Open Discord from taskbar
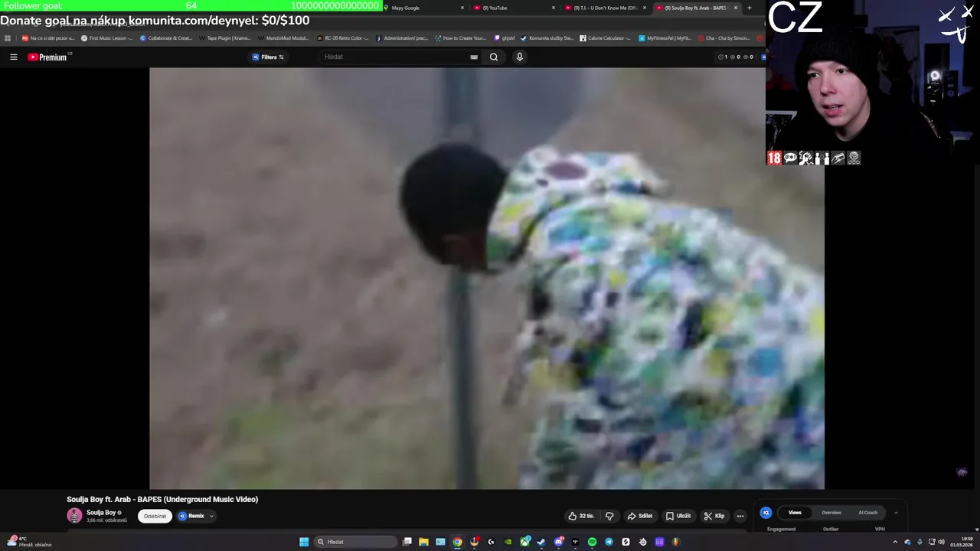This screenshot has height=551, width=980. pos(558,542)
